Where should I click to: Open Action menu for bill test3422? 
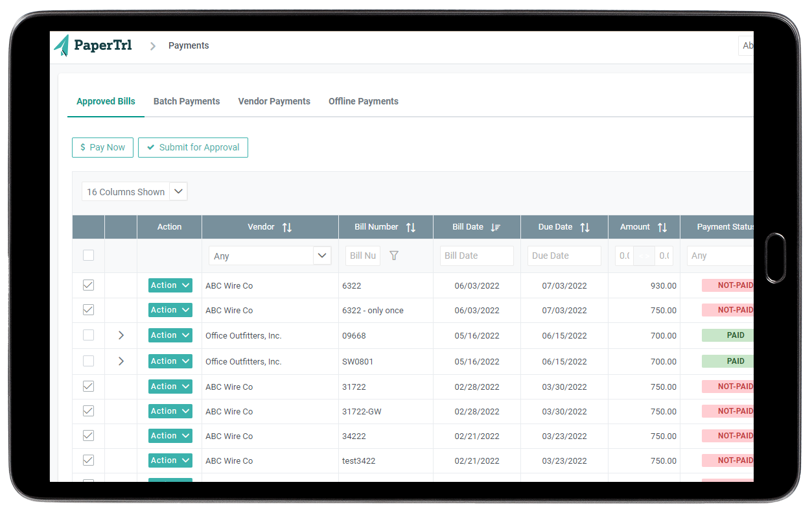pyautogui.click(x=170, y=460)
